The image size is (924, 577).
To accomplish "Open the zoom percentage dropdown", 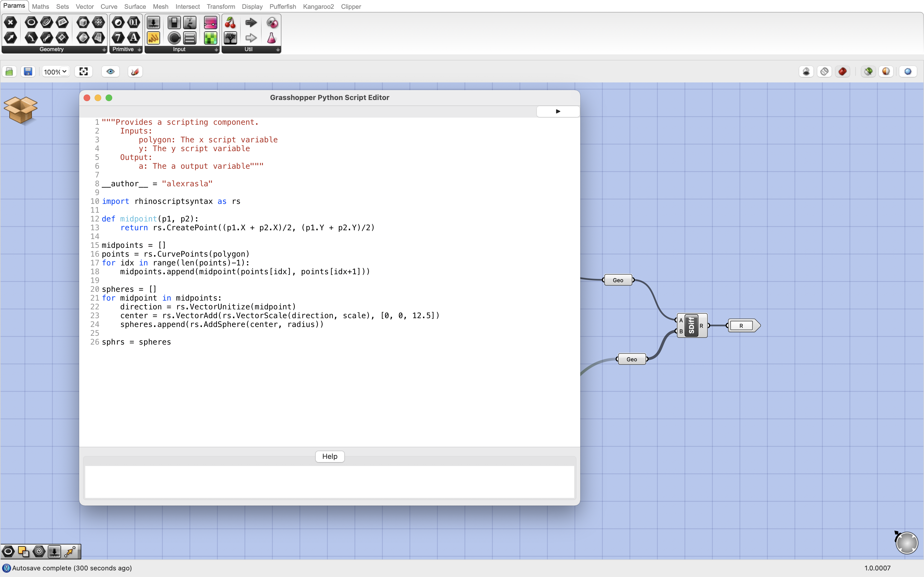I will point(55,71).
